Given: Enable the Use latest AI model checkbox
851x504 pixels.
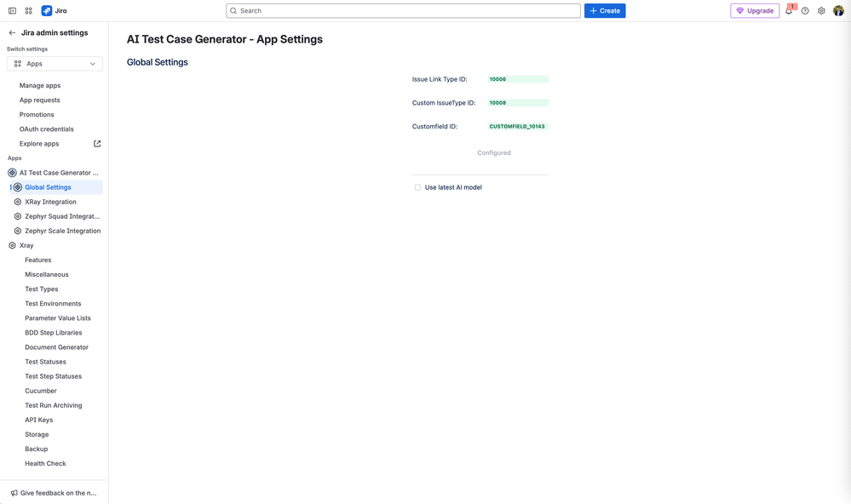Looking at the screenshot, I should pos(417,187).
